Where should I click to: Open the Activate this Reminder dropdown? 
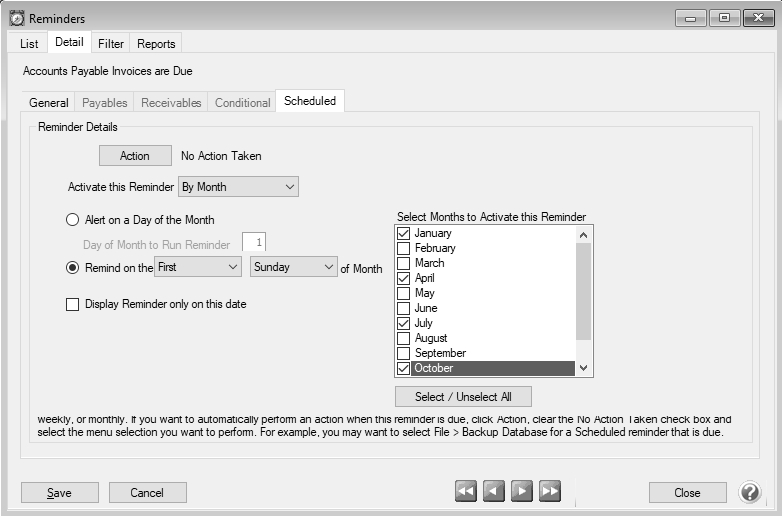click(238, 187)
